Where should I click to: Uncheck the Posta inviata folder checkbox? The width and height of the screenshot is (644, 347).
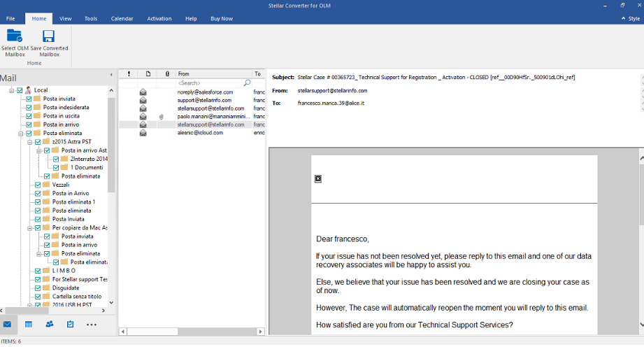coord(29,99)
